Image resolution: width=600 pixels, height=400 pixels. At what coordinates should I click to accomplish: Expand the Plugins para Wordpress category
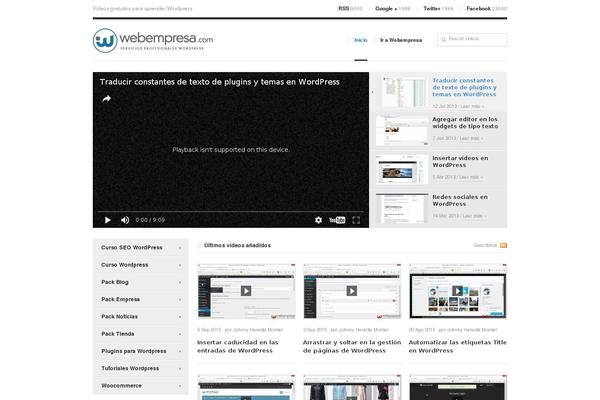coord(141,351)
